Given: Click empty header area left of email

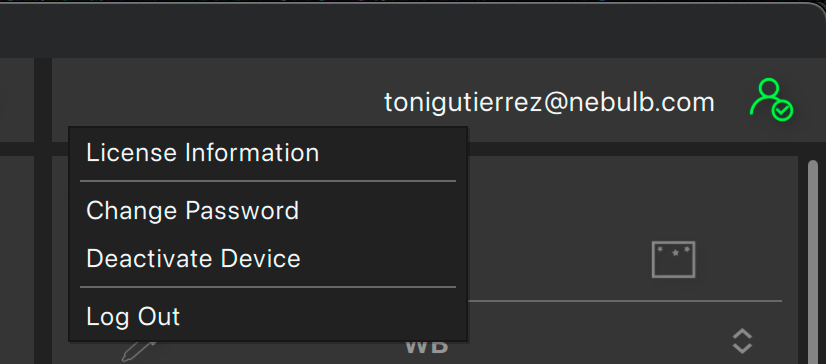Looking at the screenshot, I should click(216, 100).
